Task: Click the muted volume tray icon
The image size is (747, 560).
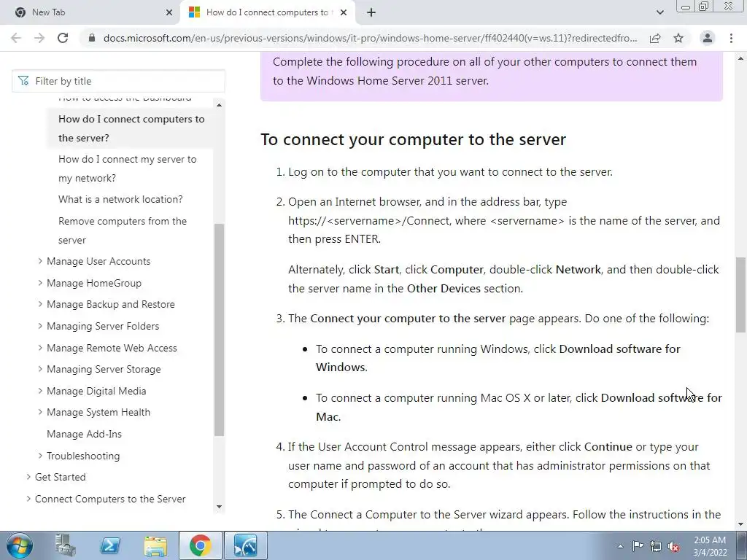Action: tap(673, 546)
